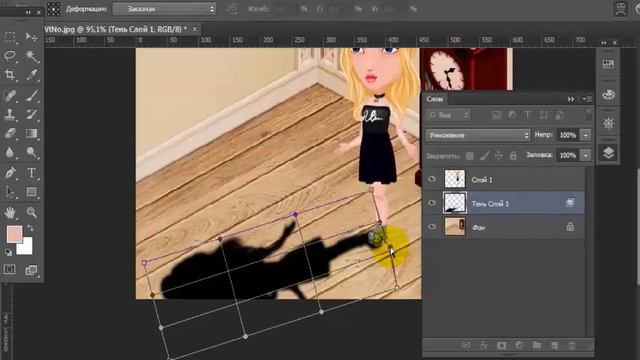
Task: Select the Rectangular Marquee tool
Action: tap(10, 37)
